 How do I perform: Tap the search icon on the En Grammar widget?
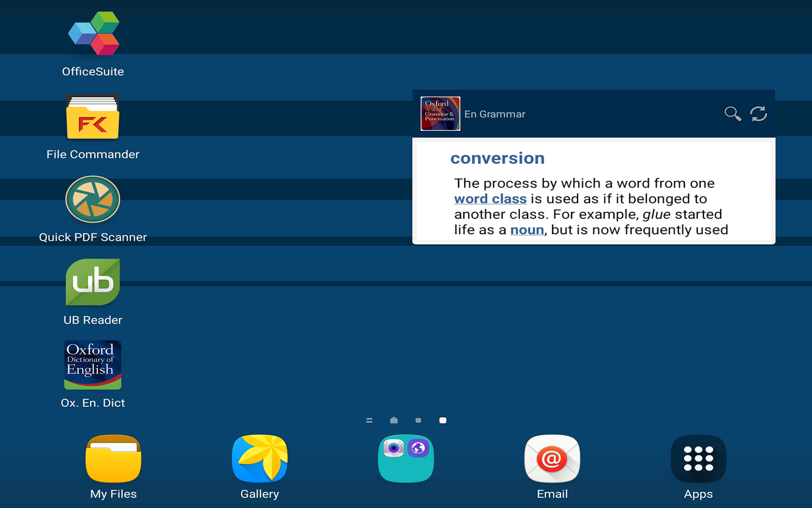(x=733, y=113)
